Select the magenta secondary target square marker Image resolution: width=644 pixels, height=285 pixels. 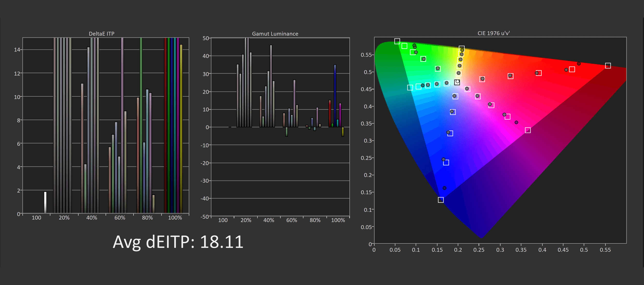pyautogui.click(x=528, y=130)
